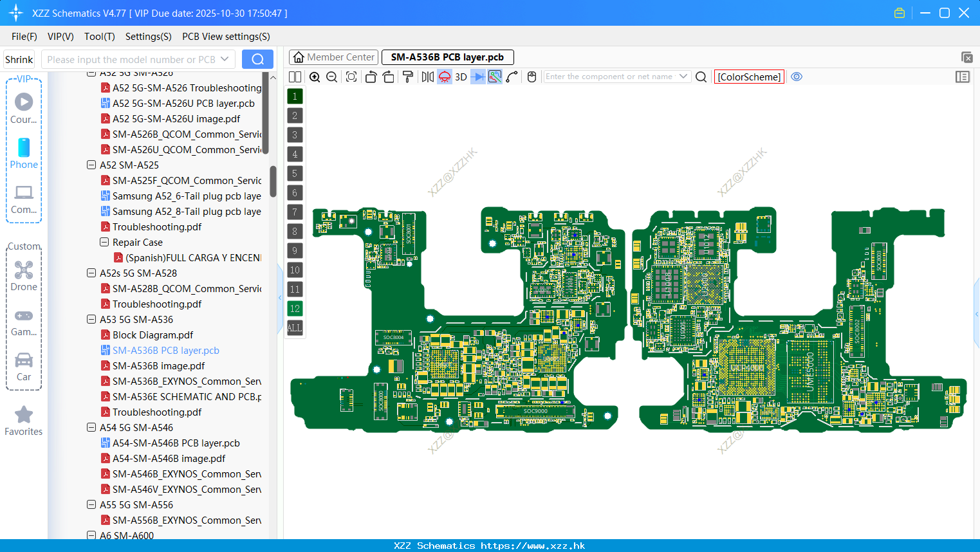Select PCB layer 1
The height and width of the screenshot is (552, 980).
click(295, 97)
